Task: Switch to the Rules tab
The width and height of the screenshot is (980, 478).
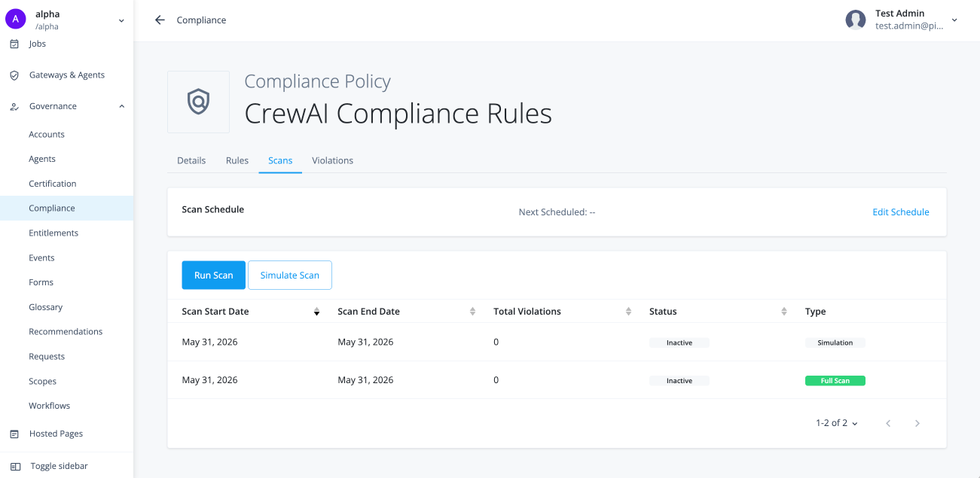Action: click(x=237, y=161)
